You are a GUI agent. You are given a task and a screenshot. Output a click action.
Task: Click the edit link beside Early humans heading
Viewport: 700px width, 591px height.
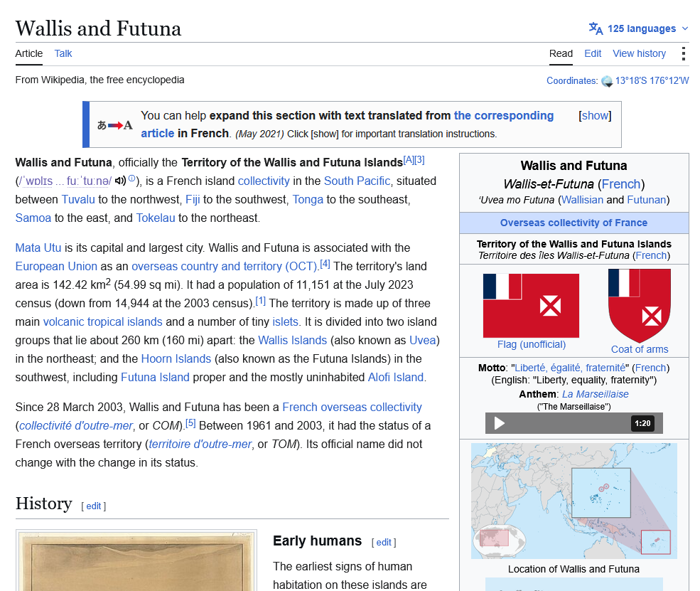[384, 543]
